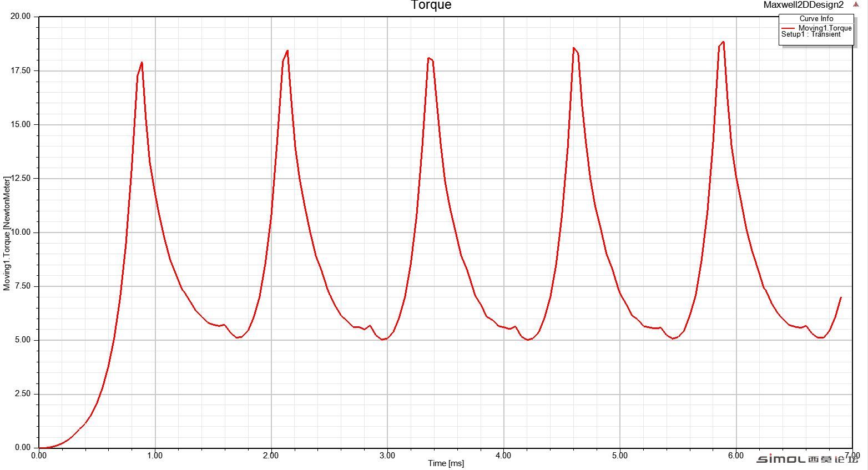Click the small Ansys logo icon beside Maxwell2DDesign2
The height and width of the screenshot is (470, 868).
tap(856, 4)
